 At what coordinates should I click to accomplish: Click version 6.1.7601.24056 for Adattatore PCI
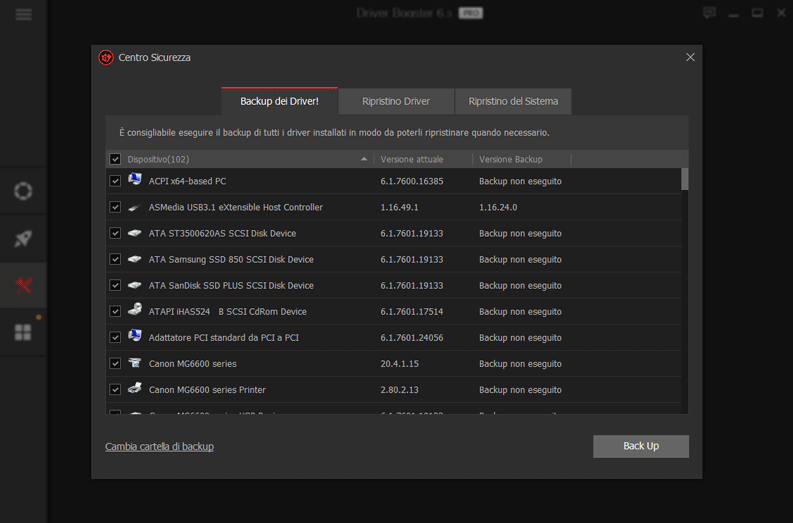click(412, 337)
